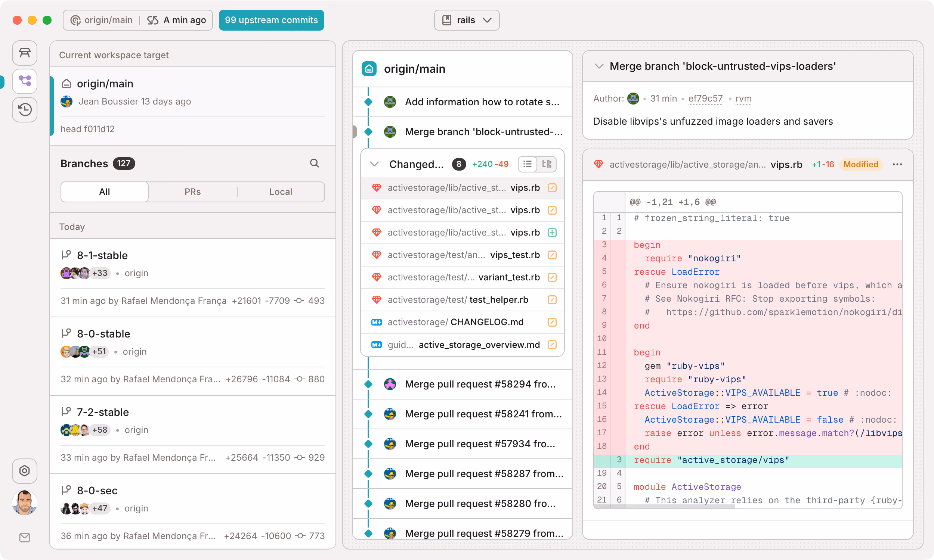Click the fetch/sync icon next to A min ago
This screenshot has height=560, width=934.
(x=152, y=20)
